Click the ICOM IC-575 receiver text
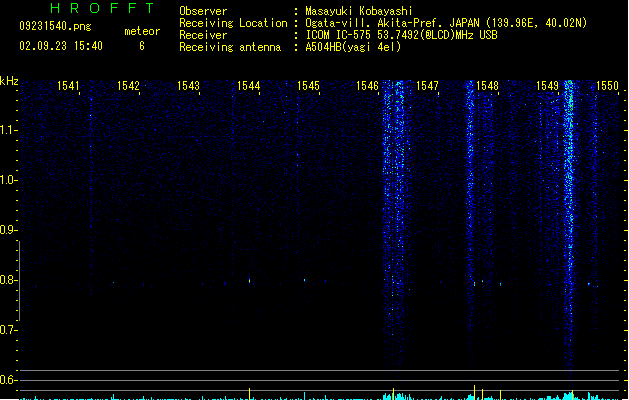Viewport: 629px width, 400px height. [x=401, y=35]
